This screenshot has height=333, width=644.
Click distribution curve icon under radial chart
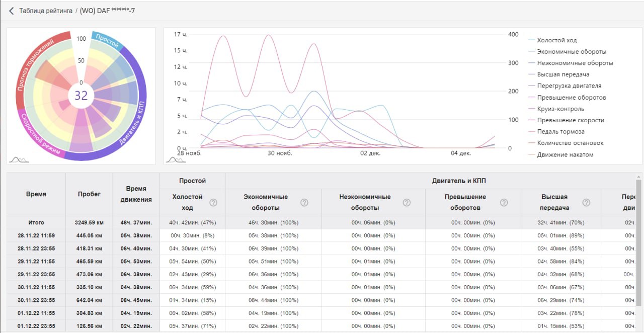tap(19, 159)
